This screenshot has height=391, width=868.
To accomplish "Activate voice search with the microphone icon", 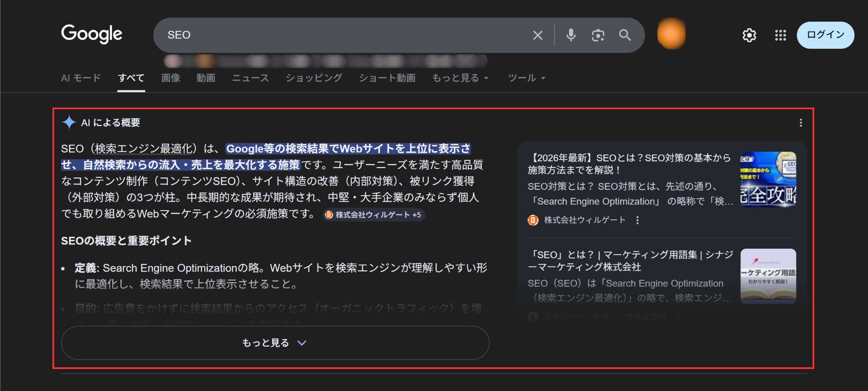I will pos(570,35).
